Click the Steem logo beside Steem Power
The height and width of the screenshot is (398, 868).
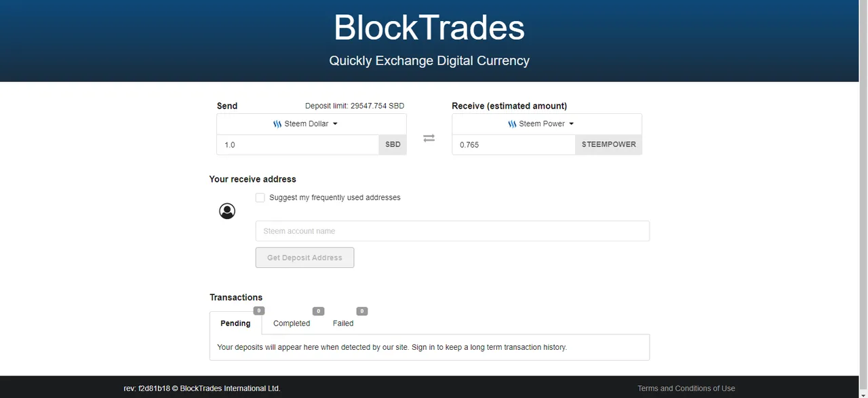coord(512,124)
